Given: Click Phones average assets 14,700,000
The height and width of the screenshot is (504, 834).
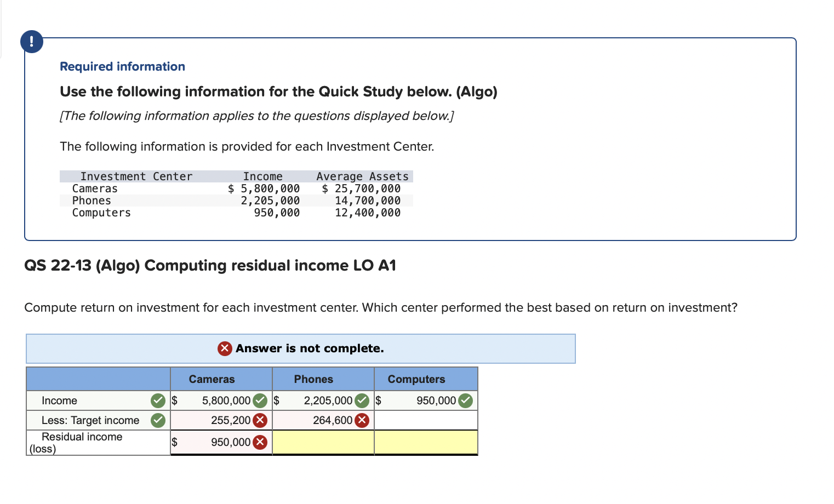Looking at the screenshot, I should (368, 201).
